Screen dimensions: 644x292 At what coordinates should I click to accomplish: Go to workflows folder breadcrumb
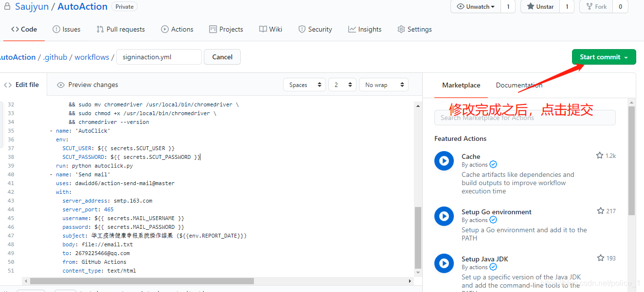pos(92,57)
